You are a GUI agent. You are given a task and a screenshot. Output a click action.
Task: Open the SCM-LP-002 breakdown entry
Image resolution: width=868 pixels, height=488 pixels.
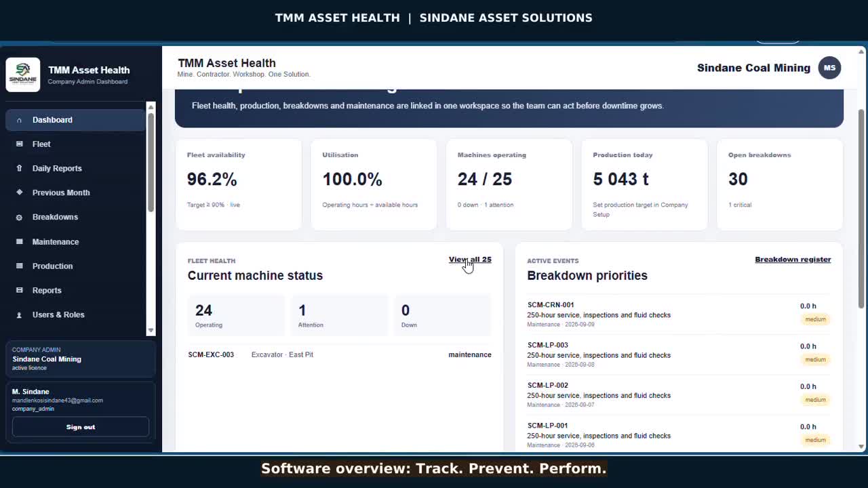[x=679, y=395]
